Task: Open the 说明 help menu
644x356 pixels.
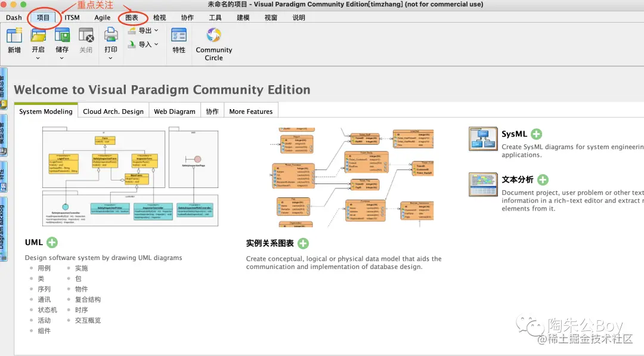Action: [x=299, y=18]
